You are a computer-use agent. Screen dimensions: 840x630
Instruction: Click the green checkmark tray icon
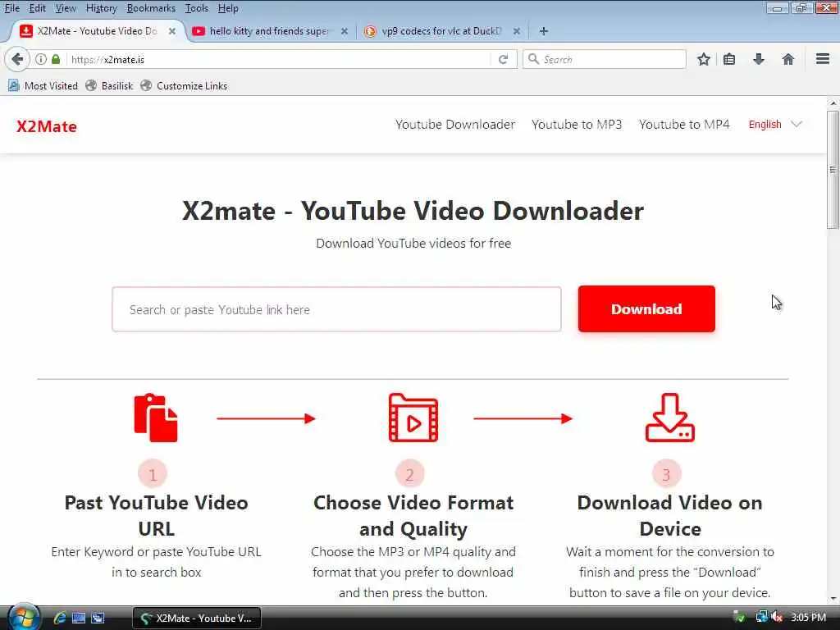point(739,618)
